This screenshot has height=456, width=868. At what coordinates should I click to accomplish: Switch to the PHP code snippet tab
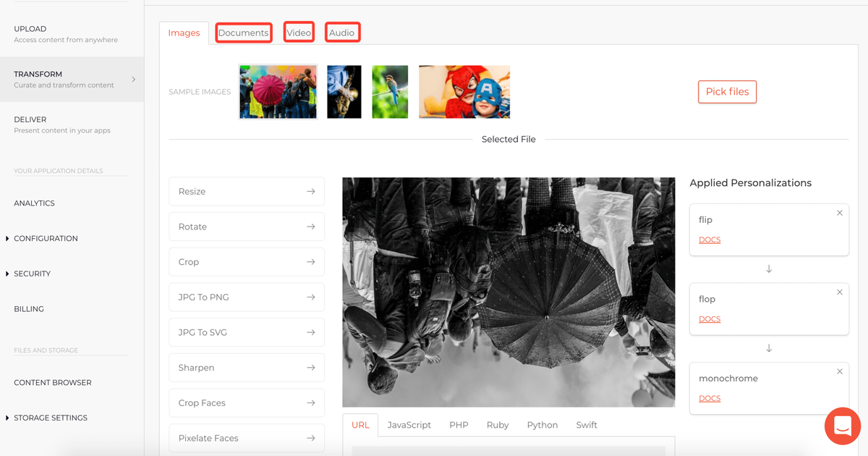tap(459, 425)
